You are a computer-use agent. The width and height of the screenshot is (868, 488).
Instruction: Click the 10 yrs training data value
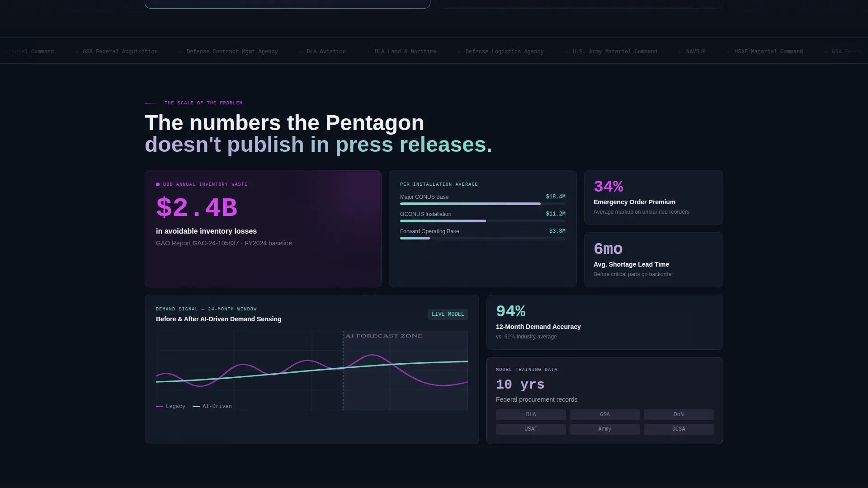pos(520,385)
